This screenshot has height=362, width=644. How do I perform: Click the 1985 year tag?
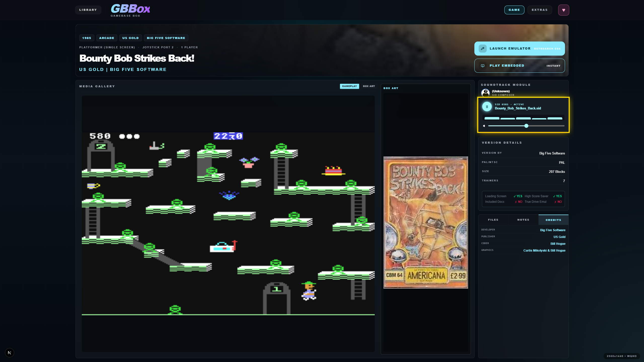[87, 38]
